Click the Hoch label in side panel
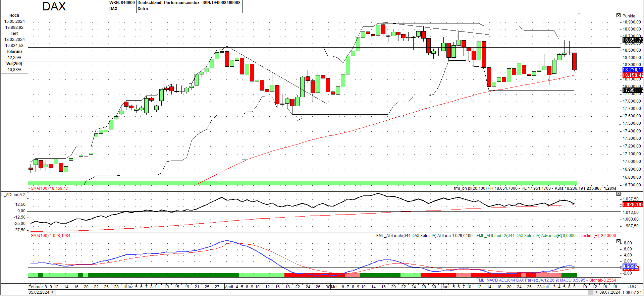 (x=14, y=15)
